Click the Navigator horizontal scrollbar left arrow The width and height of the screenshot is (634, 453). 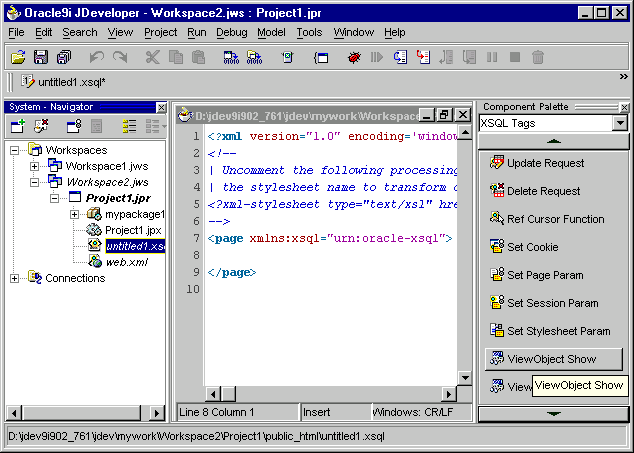(15, 413)
